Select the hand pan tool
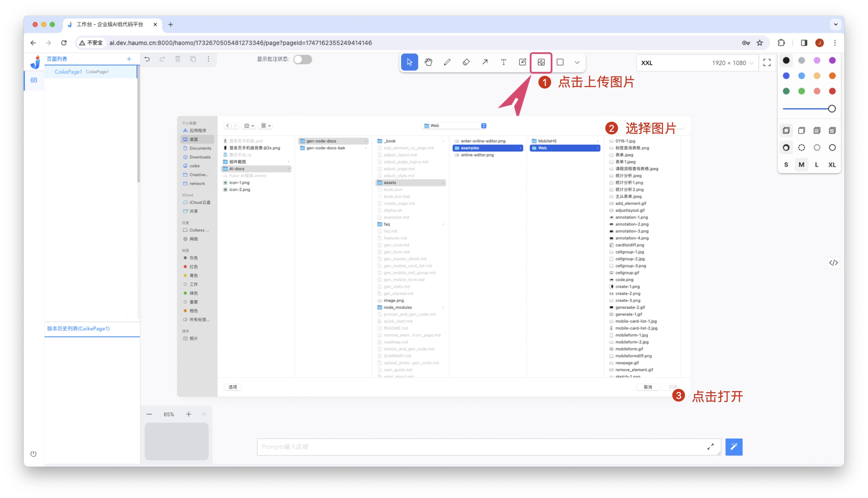Viewport: 868px width, 498px height. tap(428, 62)
